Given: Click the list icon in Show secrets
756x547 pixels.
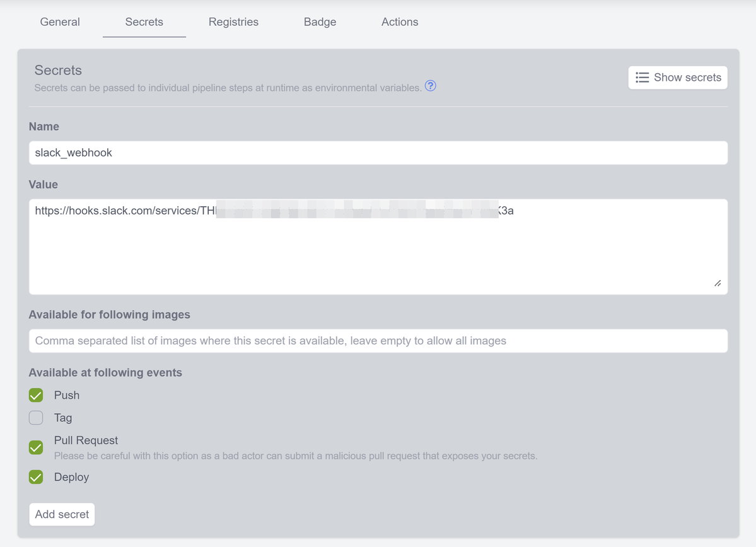Looking at the screenshot, I should pyautogui.click(x=643, y=78).
